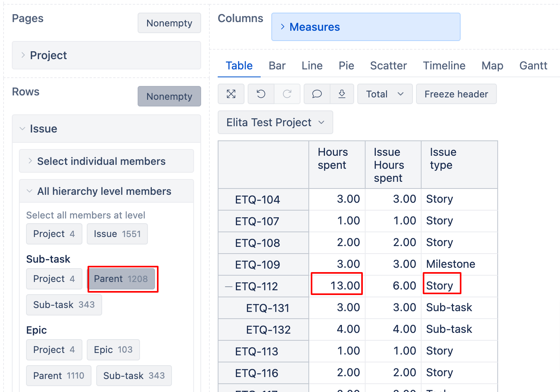The width and height of the screenshot is (560, 392).
Task: Click the ETQ-109 row header
Action: (x=263, y=265)
